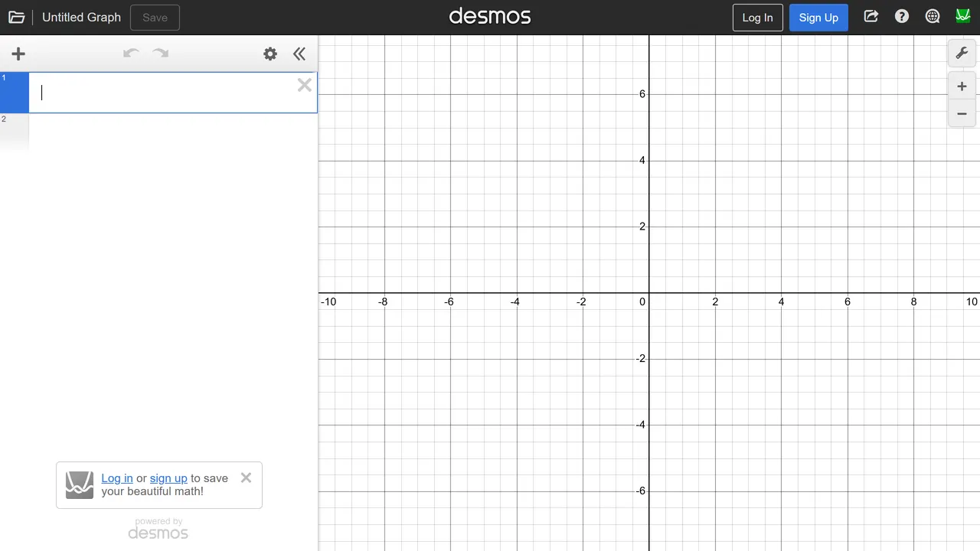
Task: Dismiss the save your math banner
Action: coord(246,478)
